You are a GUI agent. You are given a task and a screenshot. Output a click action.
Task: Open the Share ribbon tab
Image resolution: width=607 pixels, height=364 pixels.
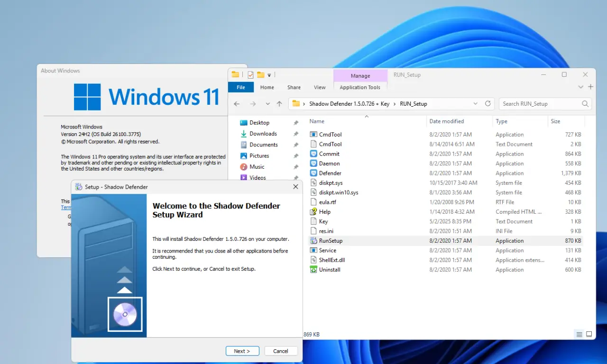pos(294,87)
